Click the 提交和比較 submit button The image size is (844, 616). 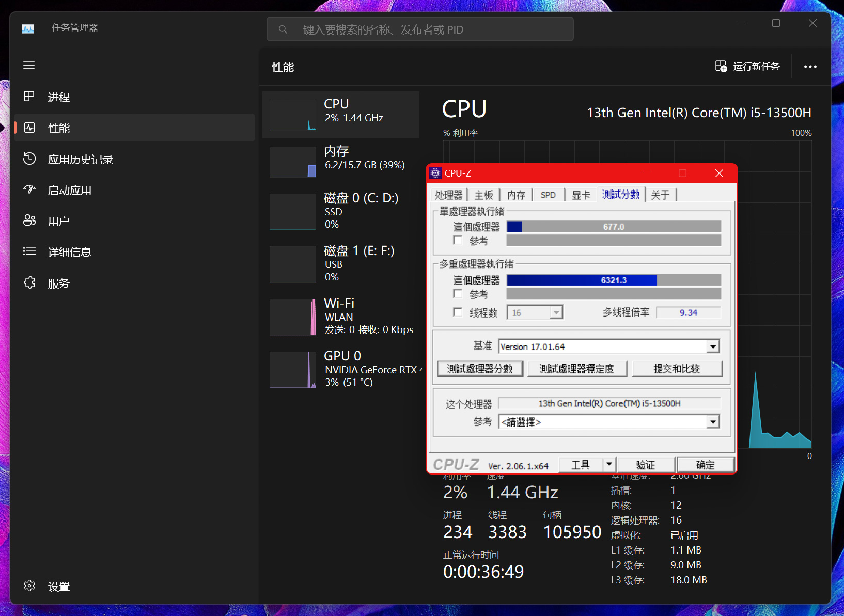pos(677,369)
